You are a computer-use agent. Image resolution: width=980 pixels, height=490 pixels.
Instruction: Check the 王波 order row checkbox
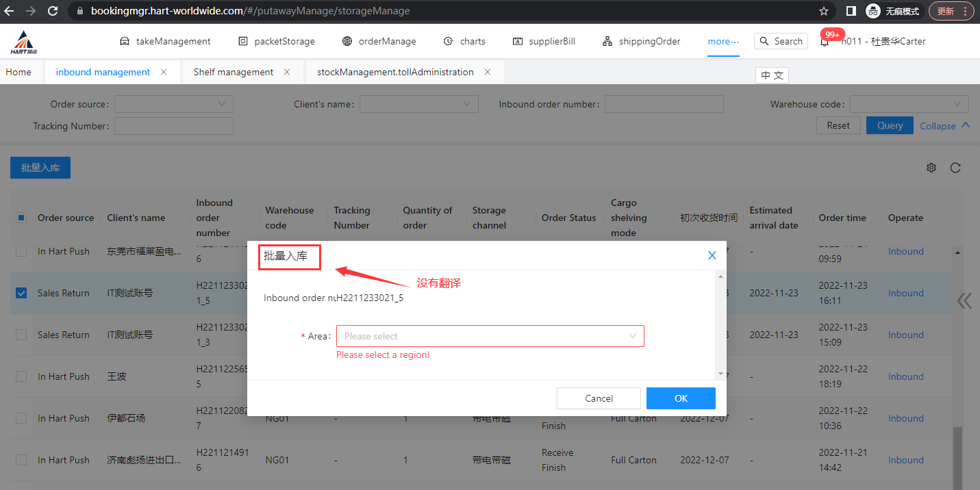pyautogui.click(x=21, y=376)
